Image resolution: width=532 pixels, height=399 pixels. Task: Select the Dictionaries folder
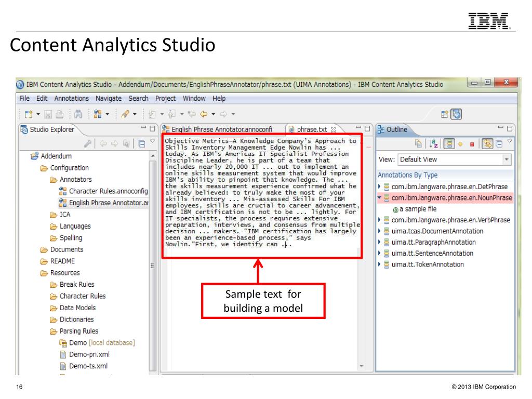tap(72, 320)
